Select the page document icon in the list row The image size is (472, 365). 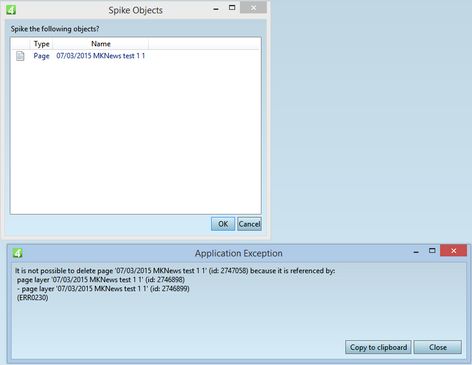click(20, 56)
